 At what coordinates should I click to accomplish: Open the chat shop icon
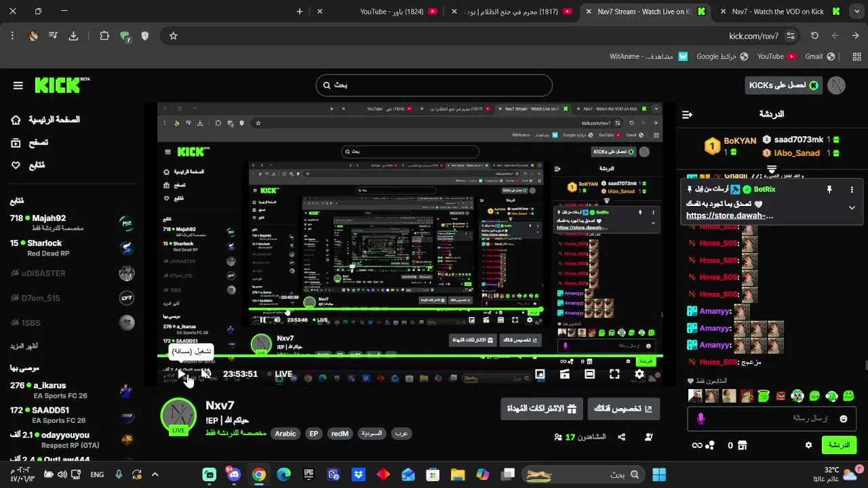pyautogui.click(x=742, y=445)
